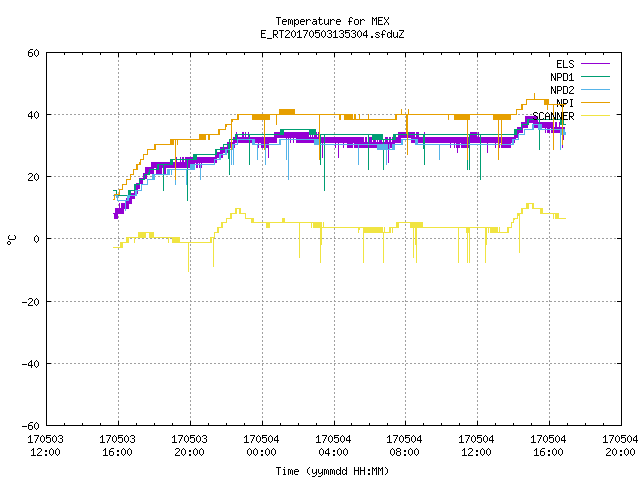Click the x-axis label '170504 16:00'
The width and height of the screenshot is (640, 480).
coord(548,446)
